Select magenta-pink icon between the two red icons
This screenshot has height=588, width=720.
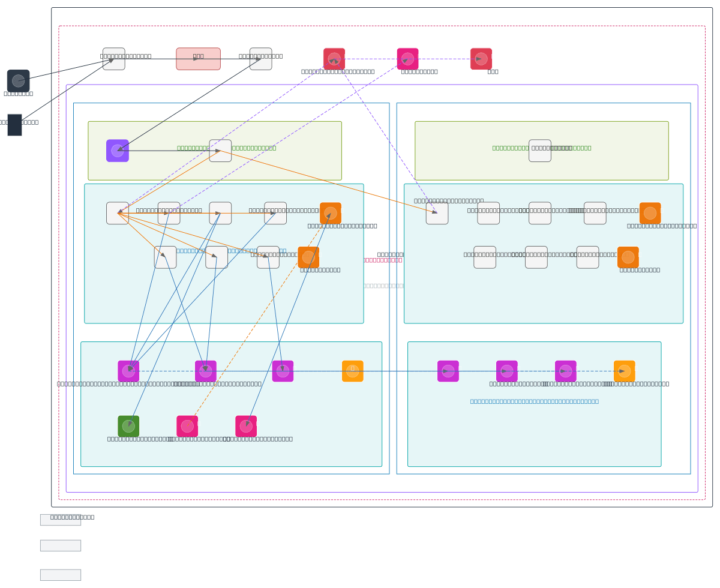click(x=407, y=59)
